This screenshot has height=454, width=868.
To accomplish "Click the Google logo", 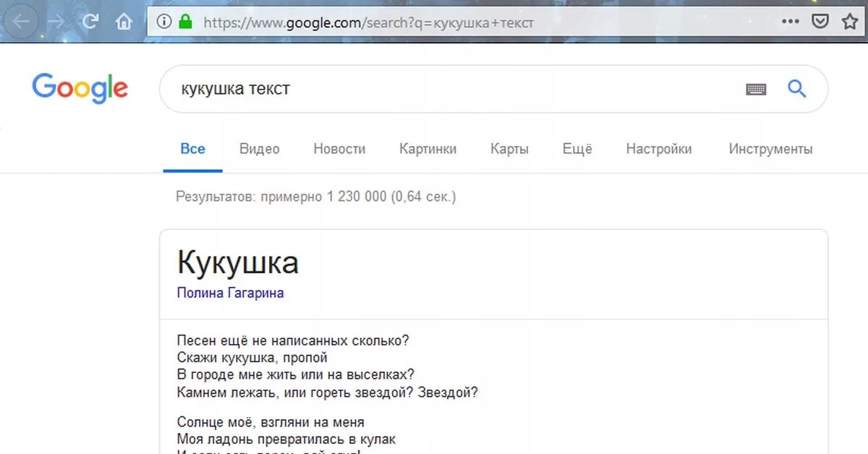I will point(80,88).
